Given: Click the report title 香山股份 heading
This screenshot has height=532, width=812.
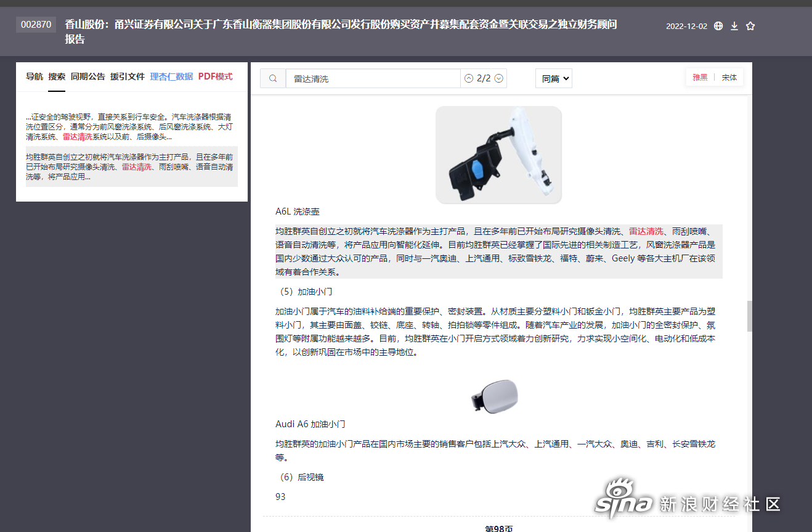Looking at the screenshot, I should (341, 32).
